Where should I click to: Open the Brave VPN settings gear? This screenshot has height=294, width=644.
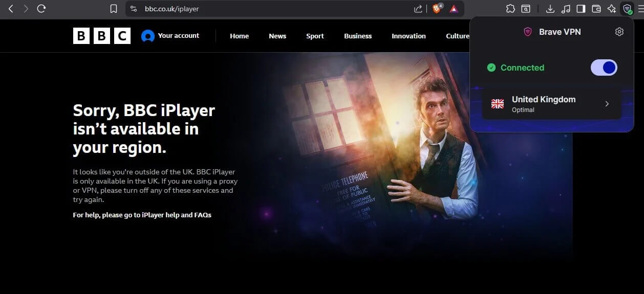coord(619,32)
